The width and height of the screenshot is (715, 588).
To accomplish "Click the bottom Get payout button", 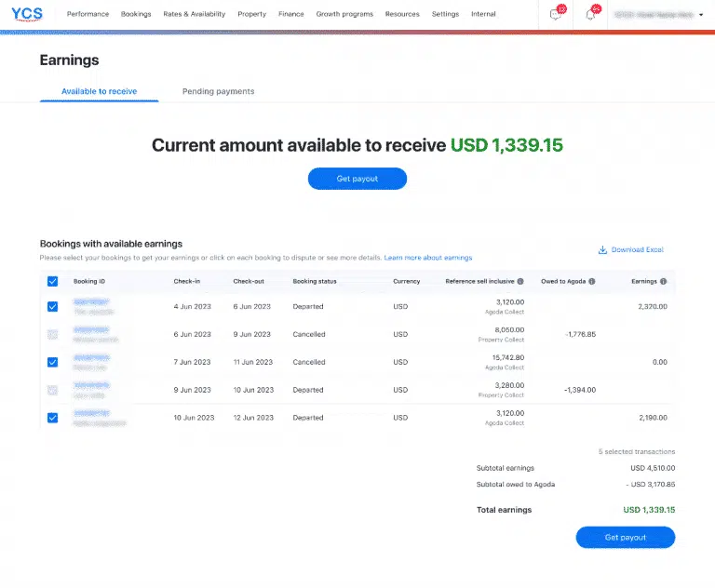I will click(625, 538).
